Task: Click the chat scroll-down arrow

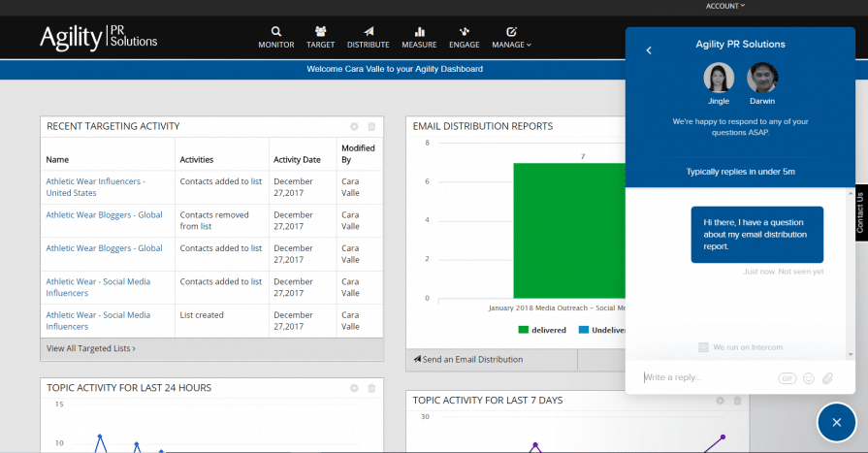Action: coord(851,354)
